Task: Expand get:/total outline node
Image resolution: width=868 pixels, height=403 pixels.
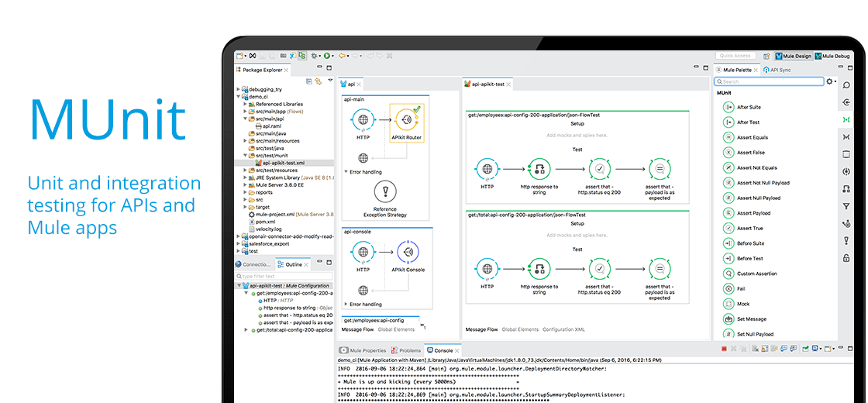Action: click(246, 329)
